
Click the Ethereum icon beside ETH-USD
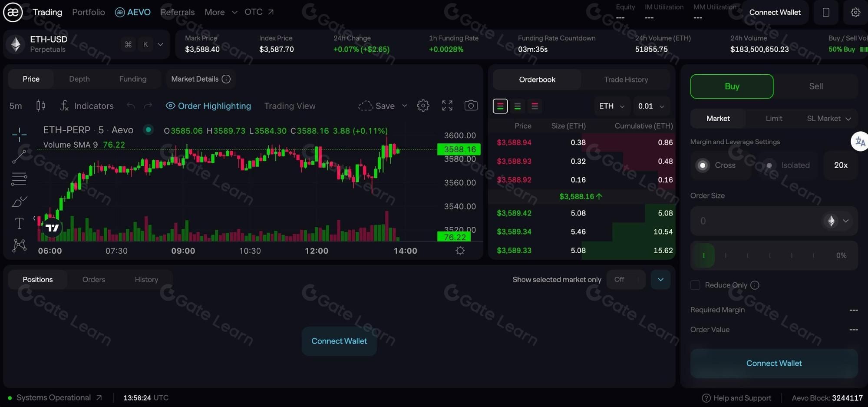click(x=16, y=44)
